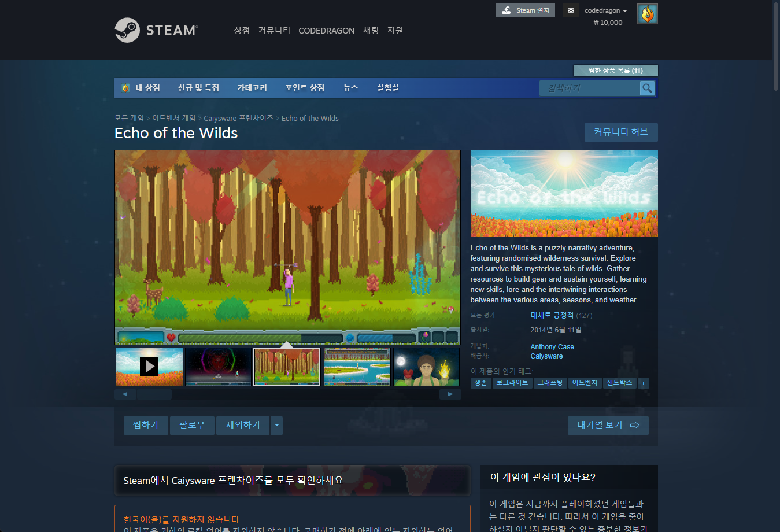Viewport: 780px width, 532px height.
Task: Click the download icon on Steam 설치
Action: pyautogui.click(x=507, y=10)
